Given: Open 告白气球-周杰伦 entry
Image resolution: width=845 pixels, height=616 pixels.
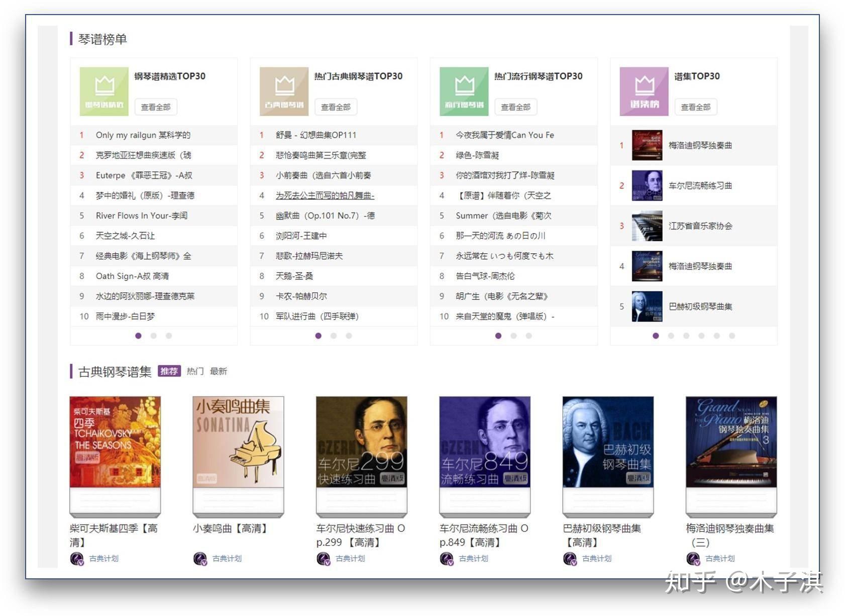Looking at the screenshot, I should 485,276.
